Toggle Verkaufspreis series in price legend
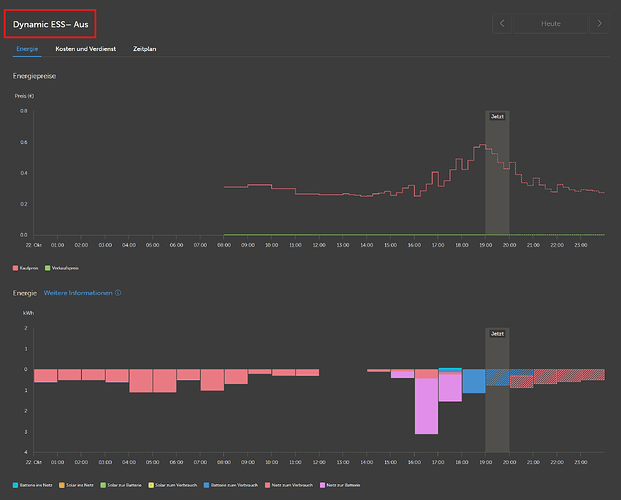621x500 pixels. pos(62,268)
